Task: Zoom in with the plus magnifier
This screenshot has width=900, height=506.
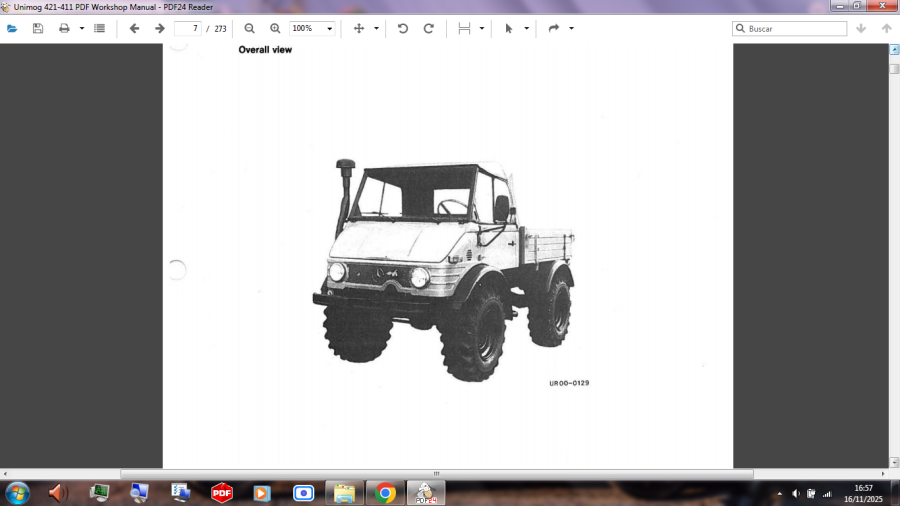Action: pyautogui.click(x=275, y=28)
